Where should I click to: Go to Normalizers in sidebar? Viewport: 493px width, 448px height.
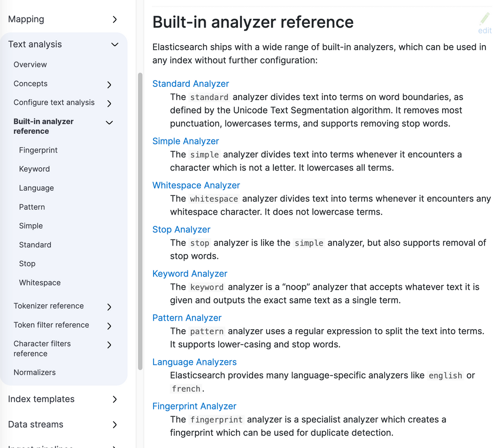pos(35,372)
